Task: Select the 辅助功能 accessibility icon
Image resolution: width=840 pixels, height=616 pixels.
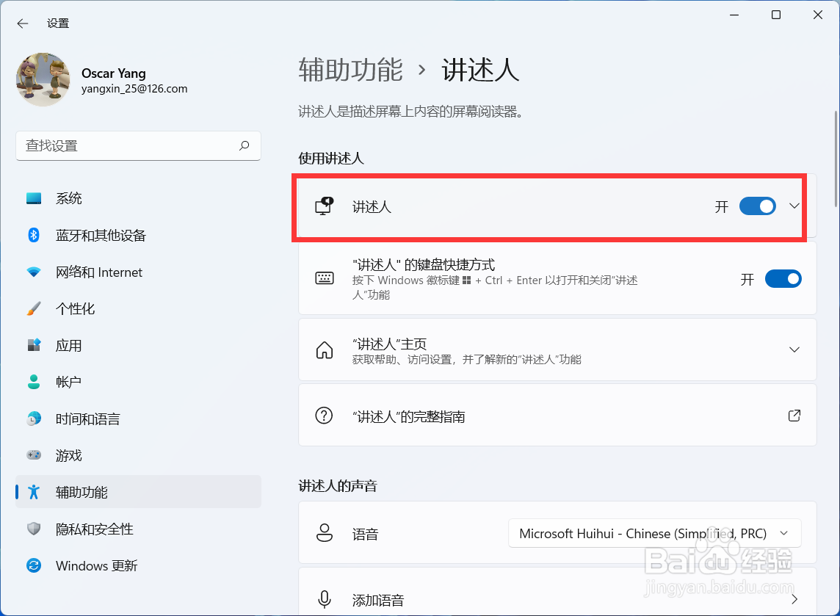Action: (34, 492)
